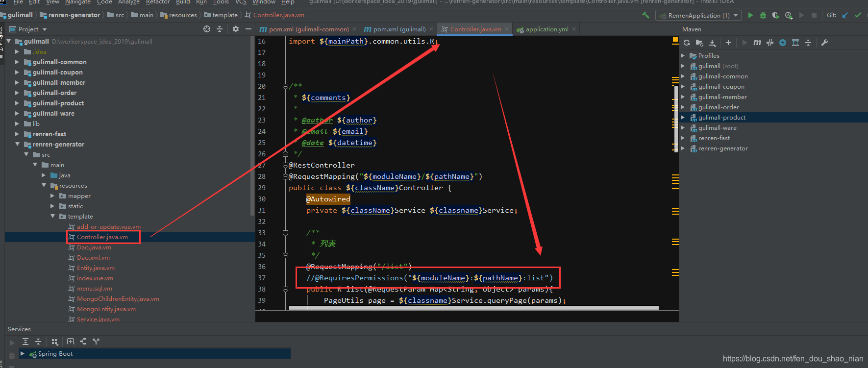This screenshot has width=868, height=368.
Task: Start debugging with the green bug icon
Action: pos(763,15)
